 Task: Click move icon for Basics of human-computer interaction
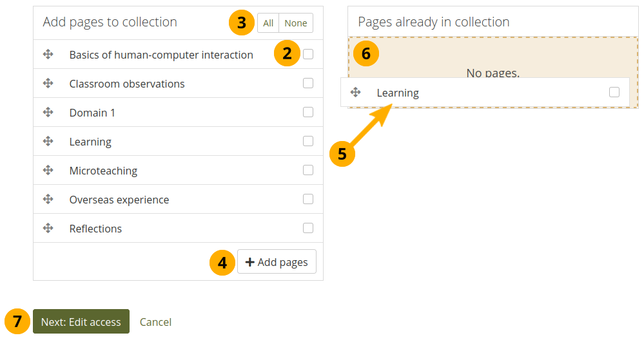click(48, 55)
